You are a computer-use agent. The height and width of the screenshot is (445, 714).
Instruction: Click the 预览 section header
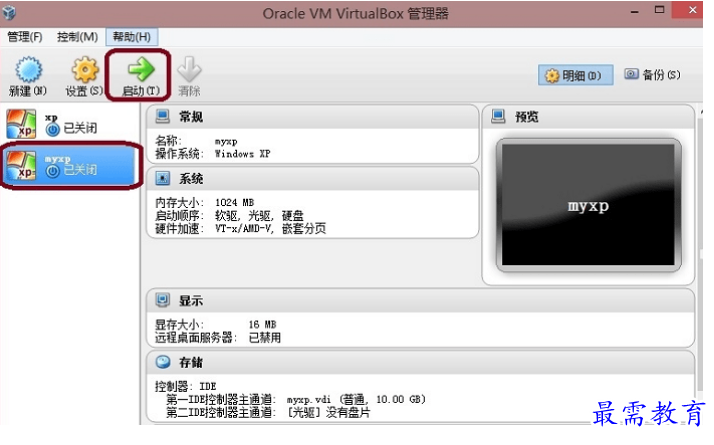click(x=588, y=117)
